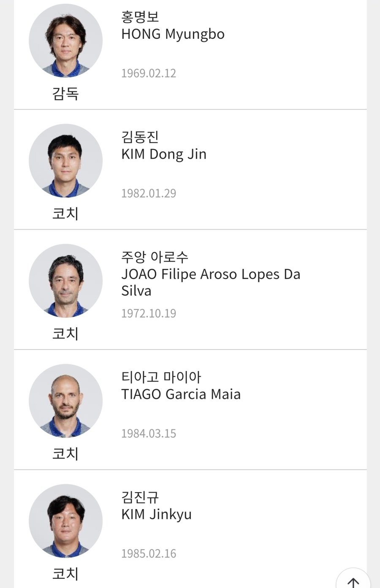Click the name KIM Dong Jin
Screen dimensions: 380x588
164,154
